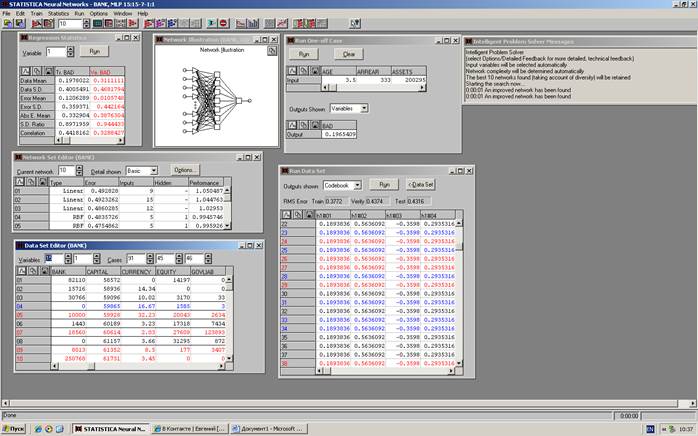Select red row 05 header in Data Set Editor
698x436 pixels.
(33, 315)
